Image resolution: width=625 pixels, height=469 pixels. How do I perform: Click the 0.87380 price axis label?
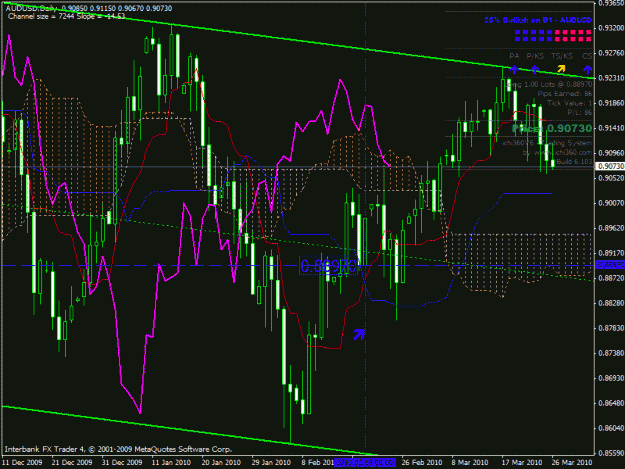(611, 353)
